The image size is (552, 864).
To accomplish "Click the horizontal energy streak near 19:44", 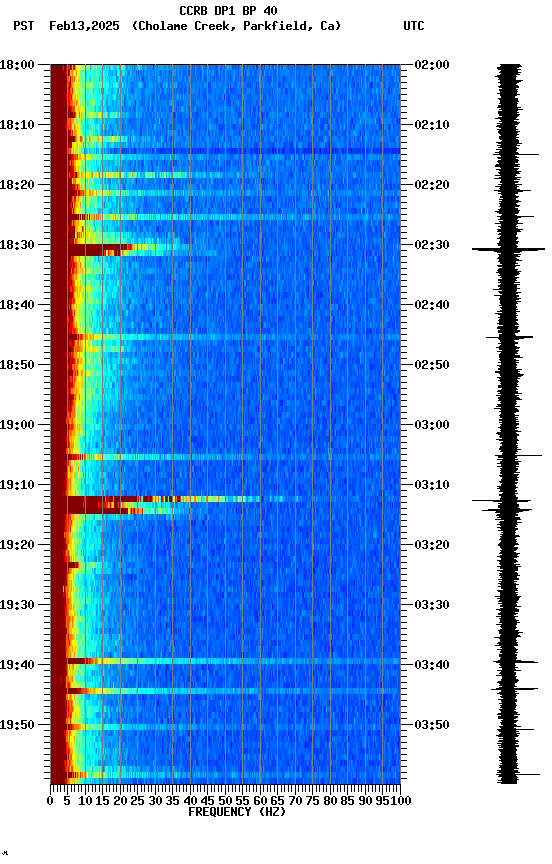I will click(x=234, y=690).
